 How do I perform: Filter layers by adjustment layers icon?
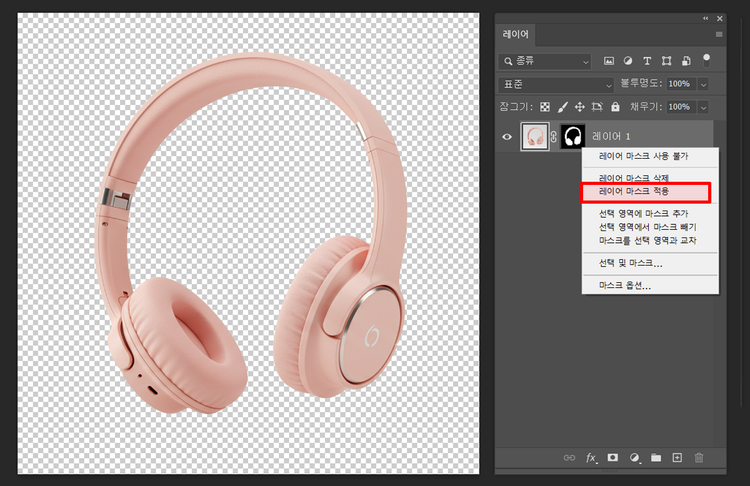click(x=628, y=61)
